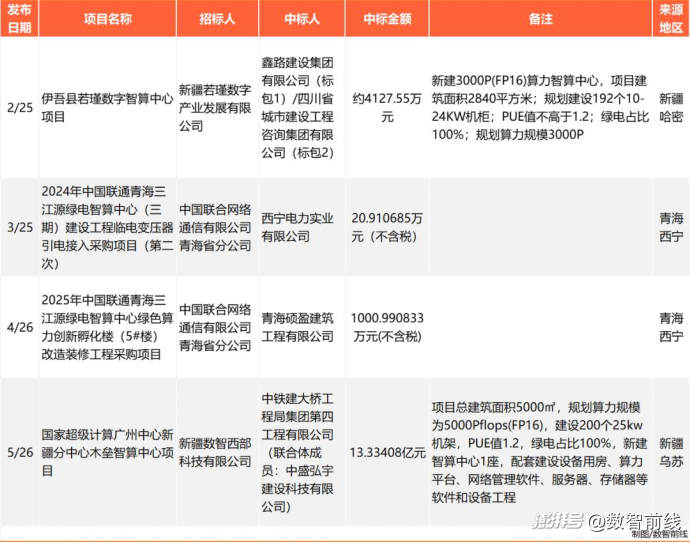Click the 来源地区 column header
690x542 pixels.
tap(671, 19)
